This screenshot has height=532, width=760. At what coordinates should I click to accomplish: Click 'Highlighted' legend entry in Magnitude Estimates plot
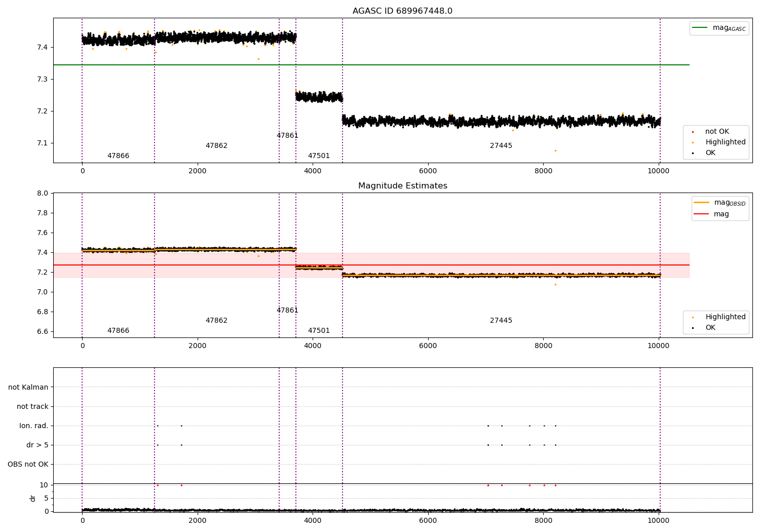point(726,317)
